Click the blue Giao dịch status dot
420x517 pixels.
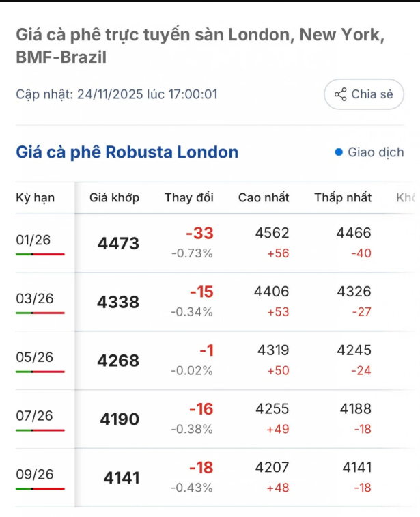click(x=339, y=152)
